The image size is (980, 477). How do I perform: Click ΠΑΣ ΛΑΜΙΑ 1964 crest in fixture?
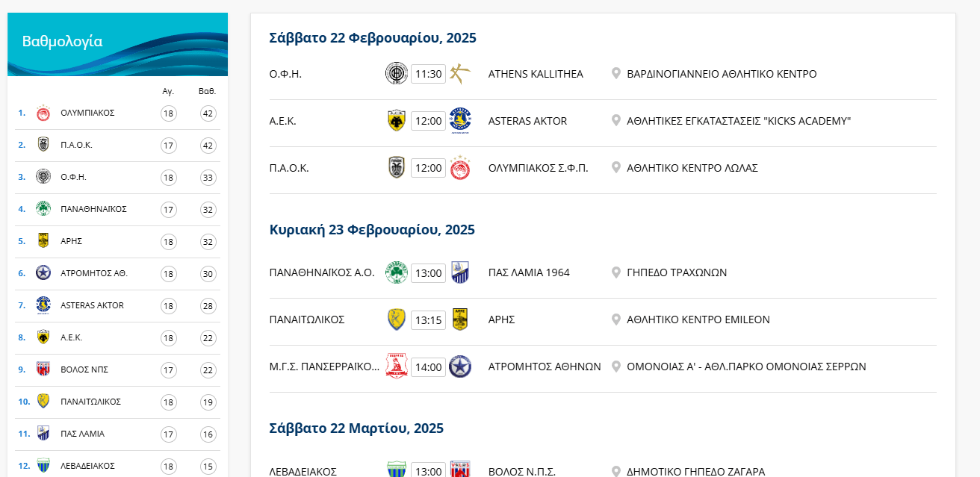pyautogui.click(x=460, y=272)
